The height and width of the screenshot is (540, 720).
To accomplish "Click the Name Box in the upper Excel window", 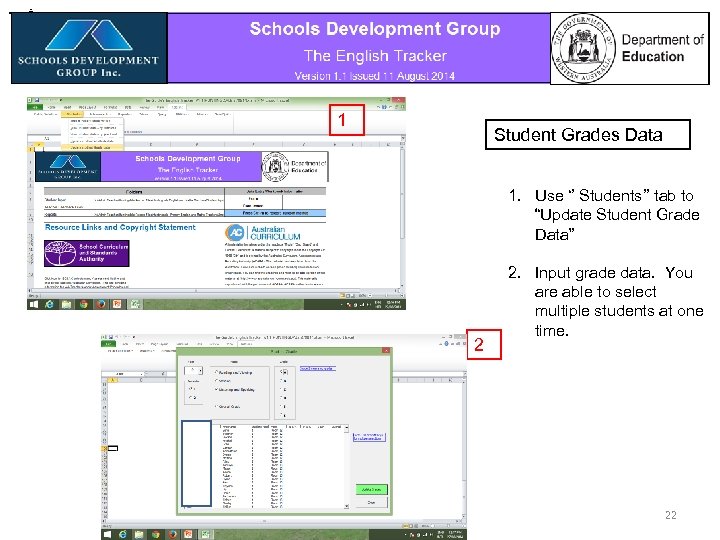I will pos(46,138).
